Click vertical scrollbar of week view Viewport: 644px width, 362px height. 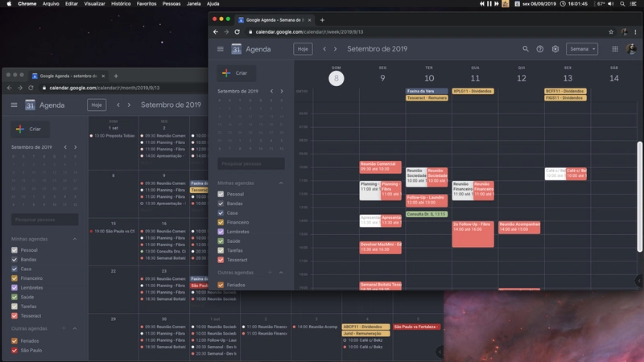639,197
